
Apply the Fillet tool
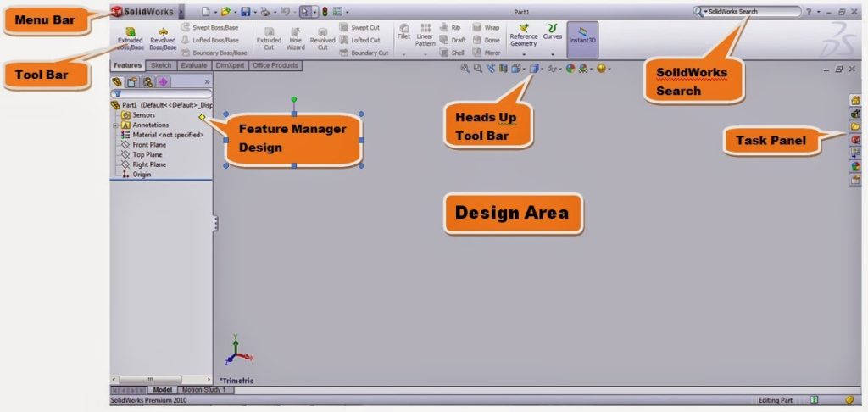[403, 32]
